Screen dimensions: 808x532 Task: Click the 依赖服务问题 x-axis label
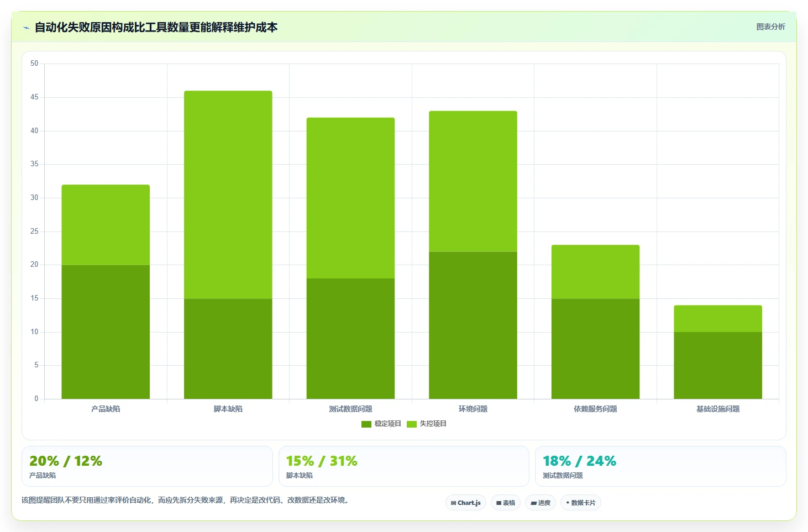pos(596,409)
